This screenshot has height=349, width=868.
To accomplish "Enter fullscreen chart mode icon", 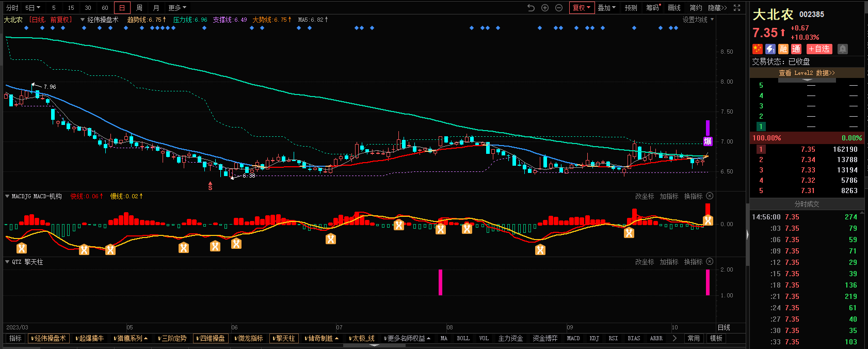I will pyautogui.click(x=737, y=8).
